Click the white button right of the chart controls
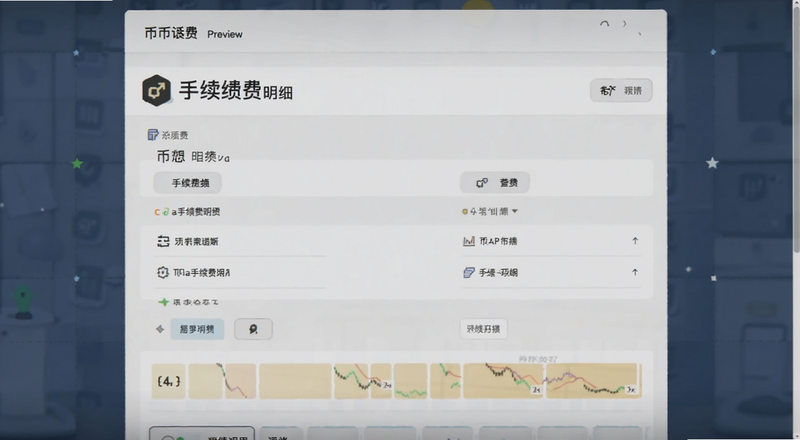 (x=483, y=329)
